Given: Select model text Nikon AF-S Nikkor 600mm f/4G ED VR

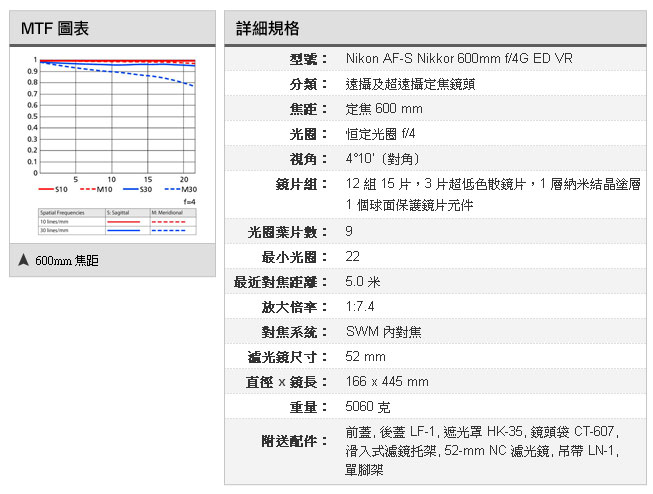Looking at the screenshot, I should coord(459,58).
